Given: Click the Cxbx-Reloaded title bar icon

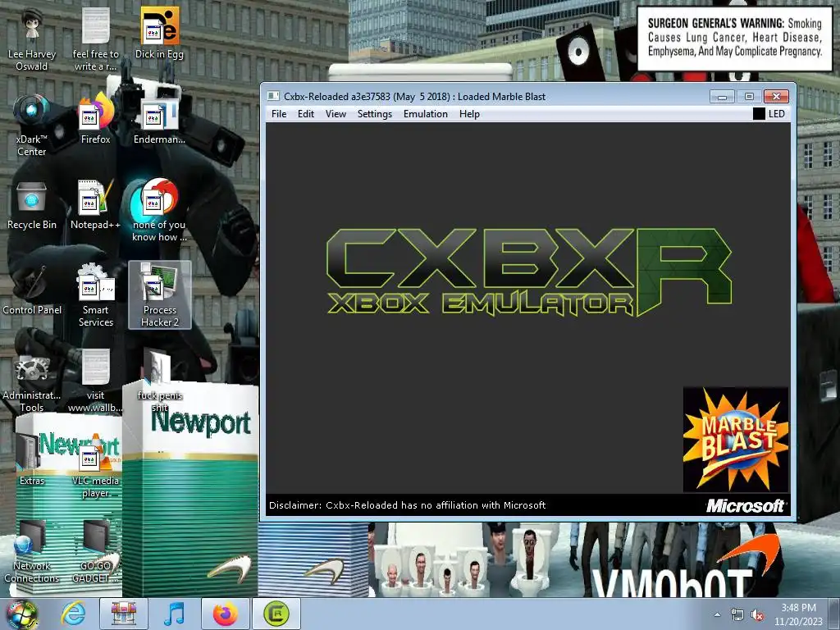Looking at the screenshot, I should pos(273,97).
